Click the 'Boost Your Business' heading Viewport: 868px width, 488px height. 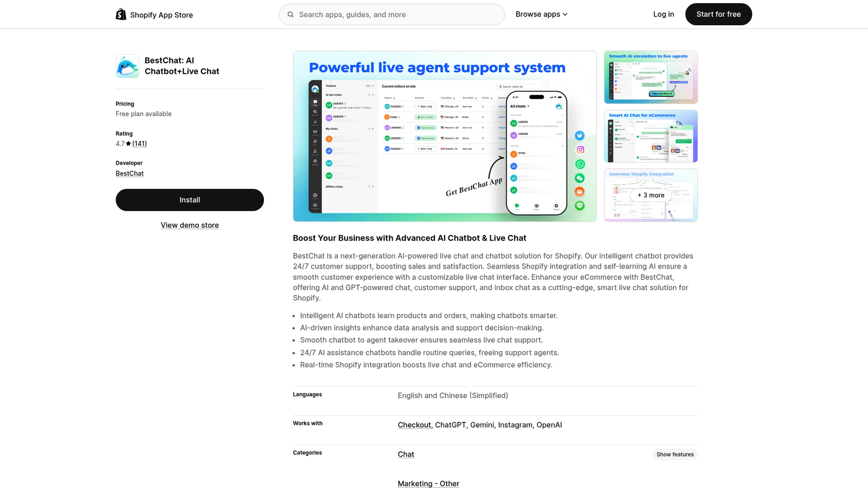click(410, 238)
